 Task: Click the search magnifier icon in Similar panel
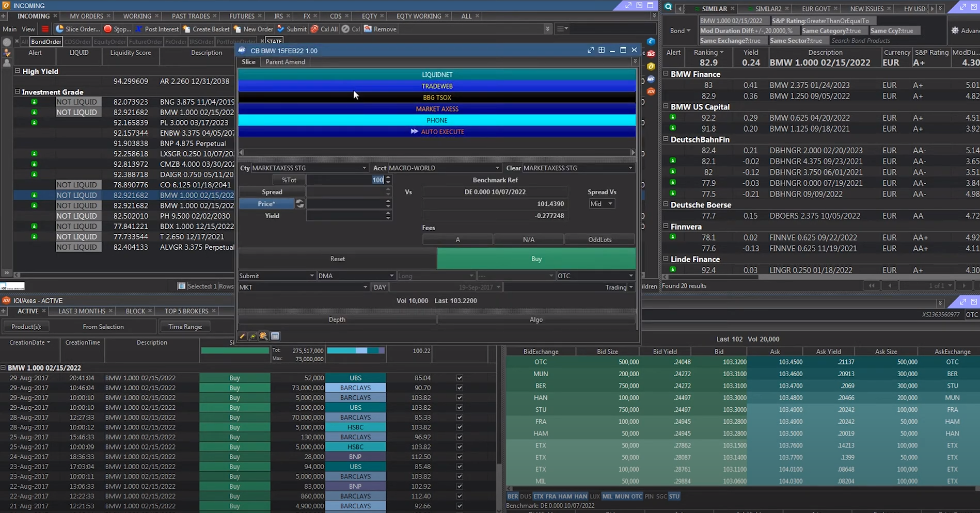pyautogui.click(x=668, y=7)
